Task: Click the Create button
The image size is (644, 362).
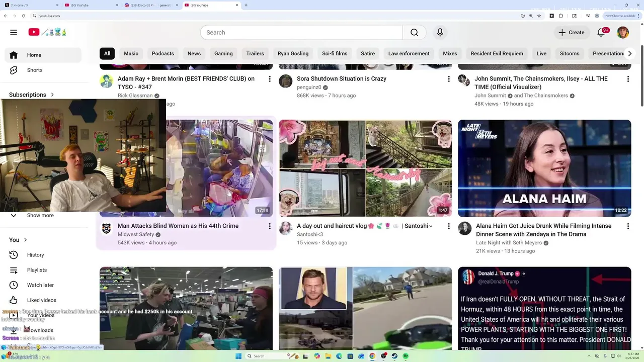Action: pos(571,32)
